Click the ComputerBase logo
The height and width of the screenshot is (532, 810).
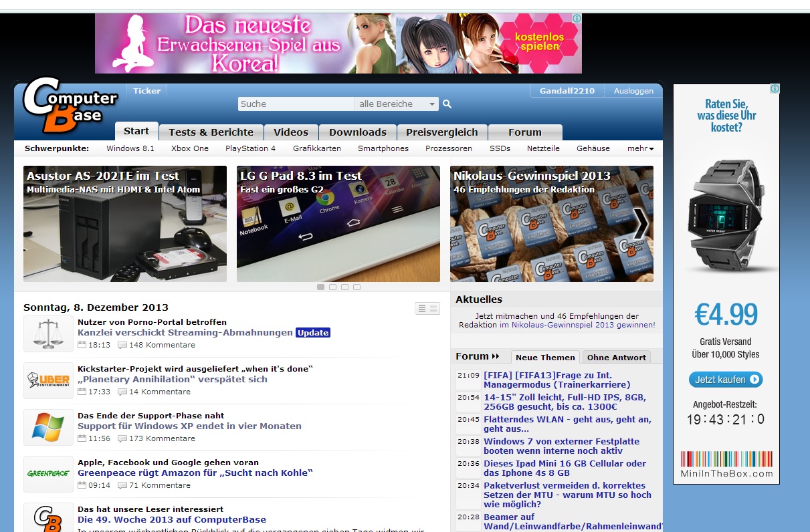click(70, 105)
